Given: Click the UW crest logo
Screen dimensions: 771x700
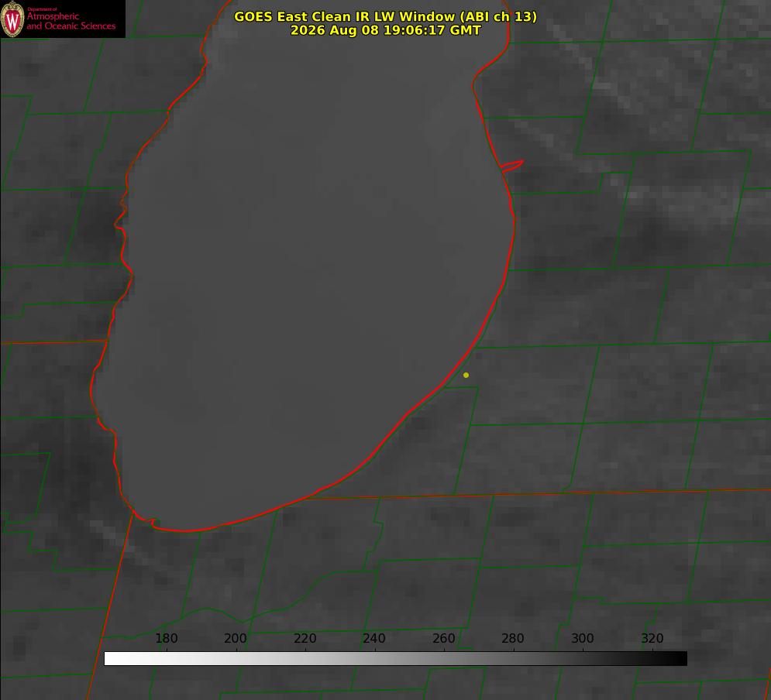Looking at the screenshot, I should [x=12, y=19].
